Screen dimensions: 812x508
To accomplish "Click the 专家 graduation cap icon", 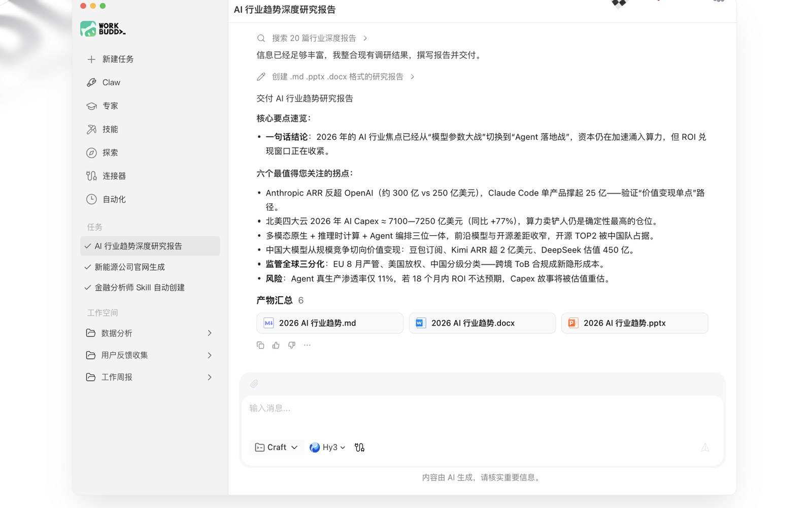I will click(x=91, y=106).
